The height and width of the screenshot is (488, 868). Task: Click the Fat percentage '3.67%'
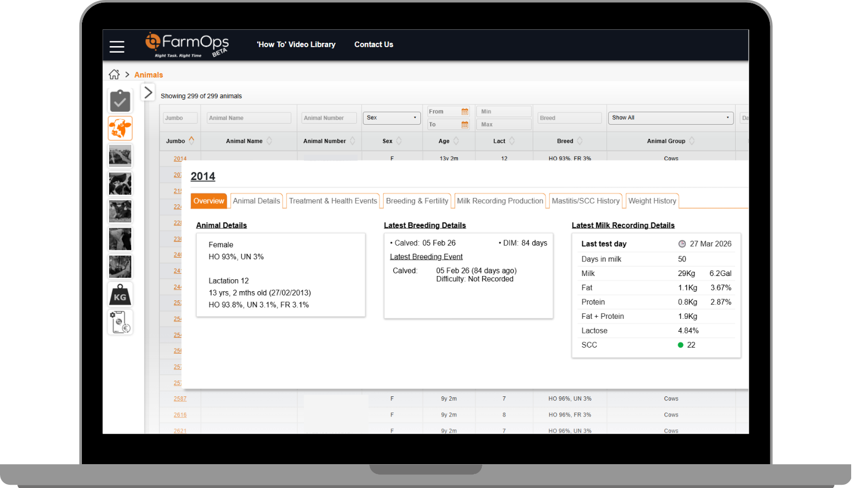tap(721, 288)
